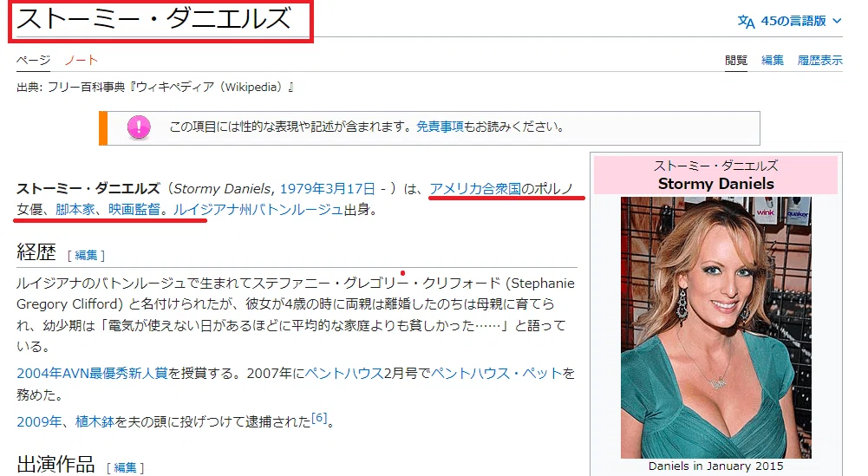Click the 経歴 section heading
Viewport: 868px width, 476px height.
pos(36,252)
